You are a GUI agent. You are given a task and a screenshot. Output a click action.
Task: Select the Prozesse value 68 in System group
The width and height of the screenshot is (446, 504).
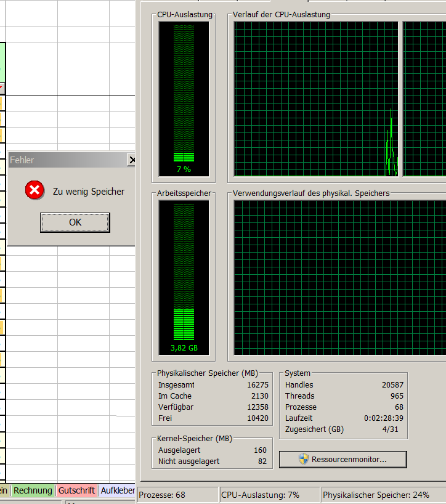pyautogui.click(x=399, y=407)
